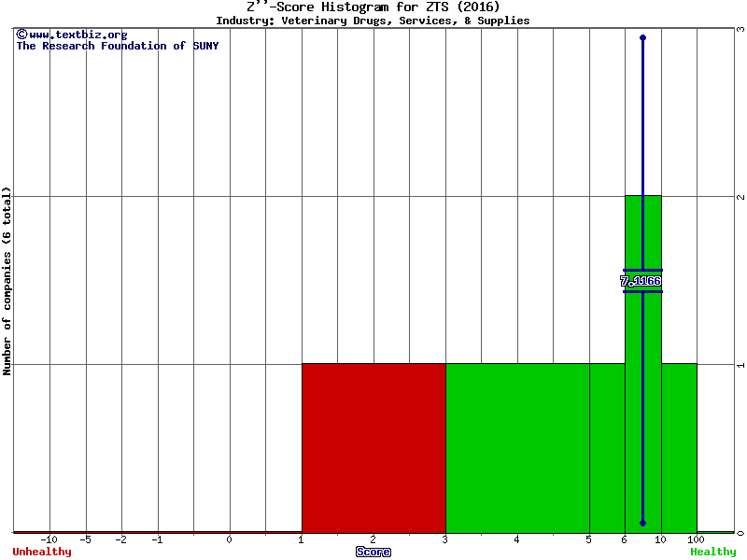This screenshot has width=747, height=560.
Task: Select the rightmost green bar between 10 and 100
Action: pyautogui.click(x=679, y=448)
